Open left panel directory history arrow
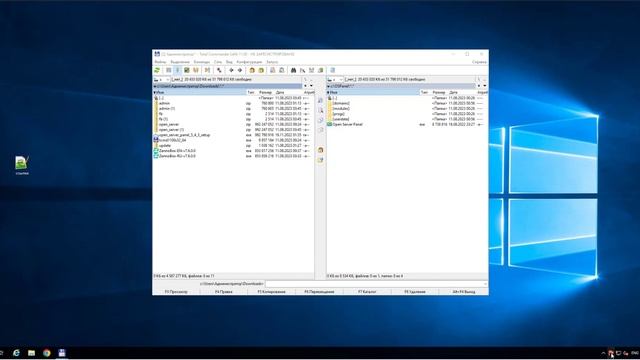Screen dimensions: 640x360 pos(311,86)
